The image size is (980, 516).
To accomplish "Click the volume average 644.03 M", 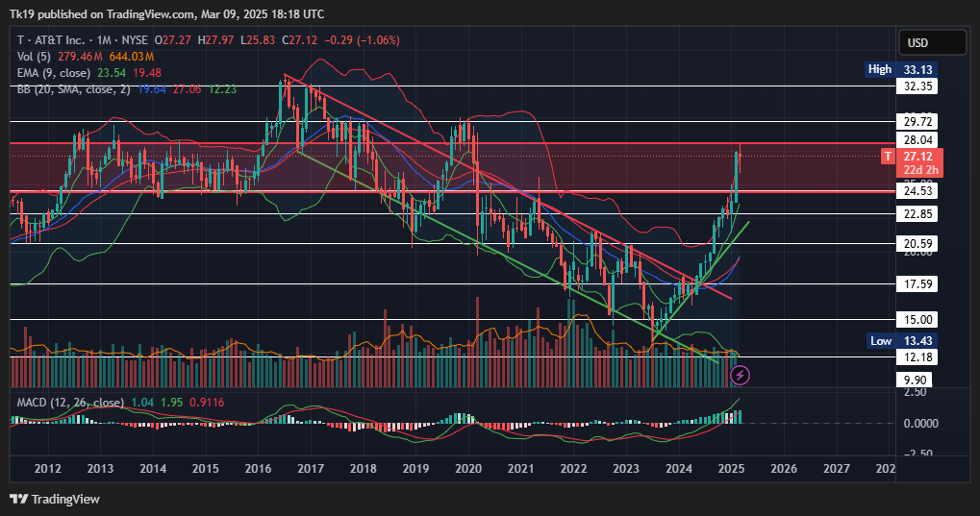I will 131,57.
